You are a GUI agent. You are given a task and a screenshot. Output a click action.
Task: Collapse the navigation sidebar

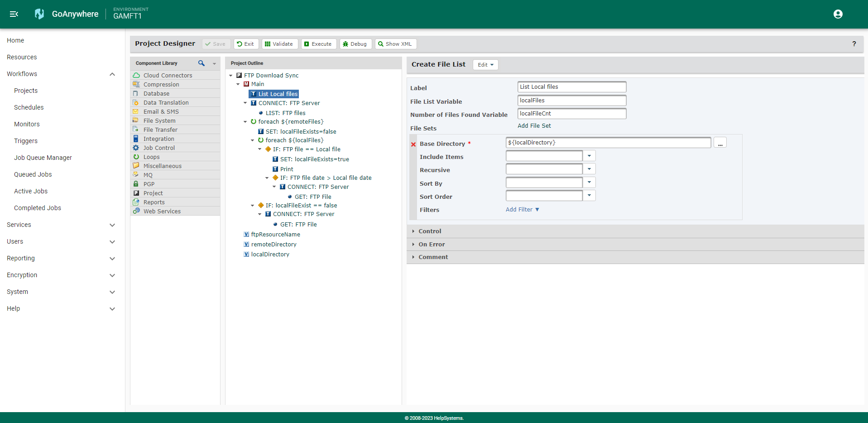[x=14, y=14]
